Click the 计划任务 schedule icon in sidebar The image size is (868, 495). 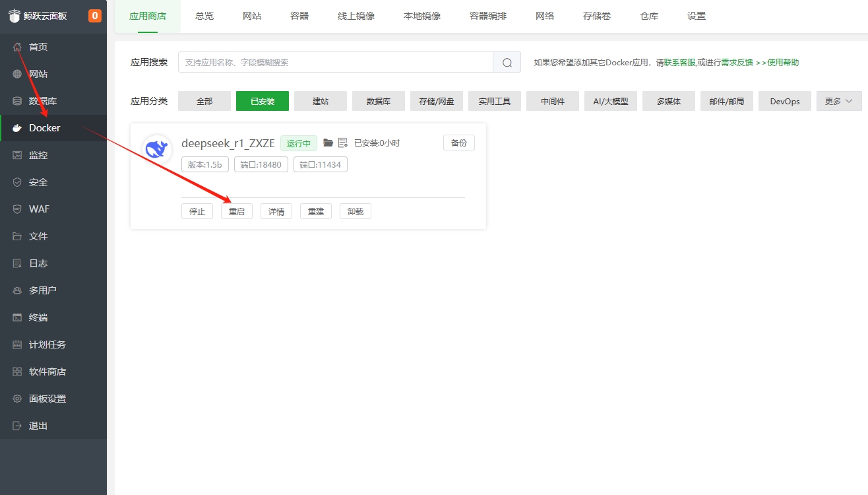pyautogui.click(x=17, y=345)
